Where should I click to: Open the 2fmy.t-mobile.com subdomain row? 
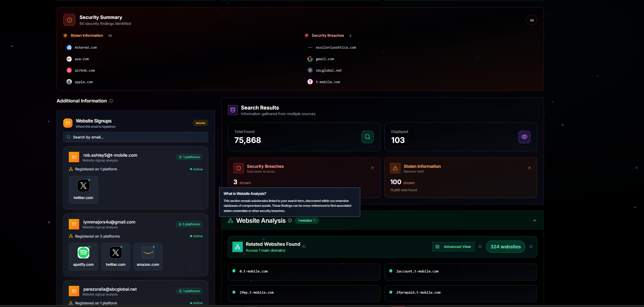click(x=304, y=293)
